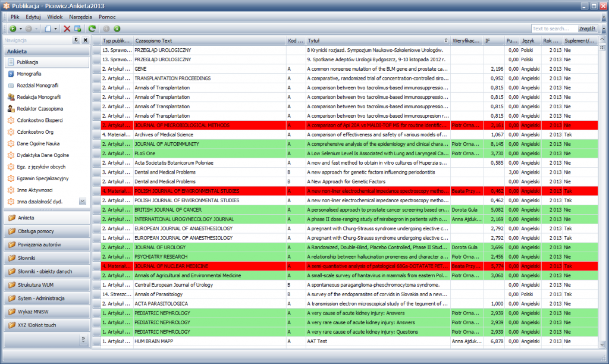Open the dropdown arrow beside new document icon
Viewport: 609px width, 364px height.
(55, 29)
